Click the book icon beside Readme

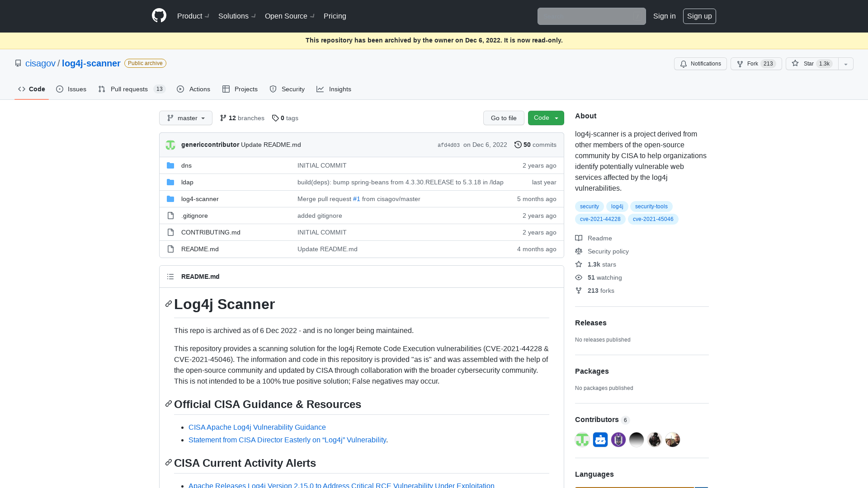click(579, 238)
